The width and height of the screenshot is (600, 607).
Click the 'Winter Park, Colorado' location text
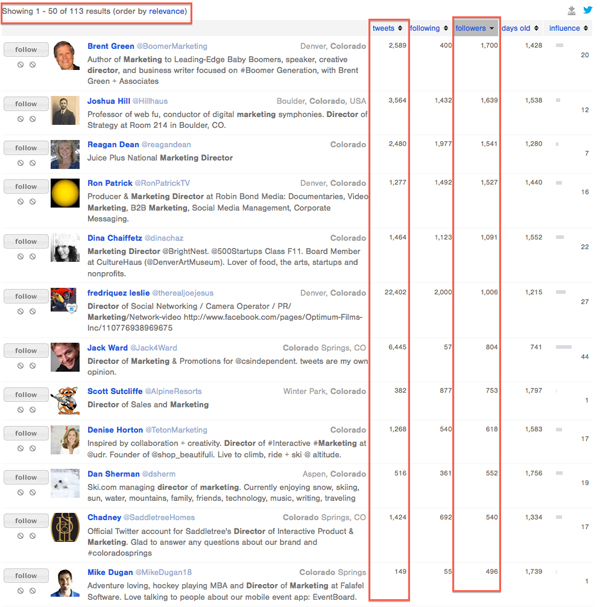click(324, 391)
